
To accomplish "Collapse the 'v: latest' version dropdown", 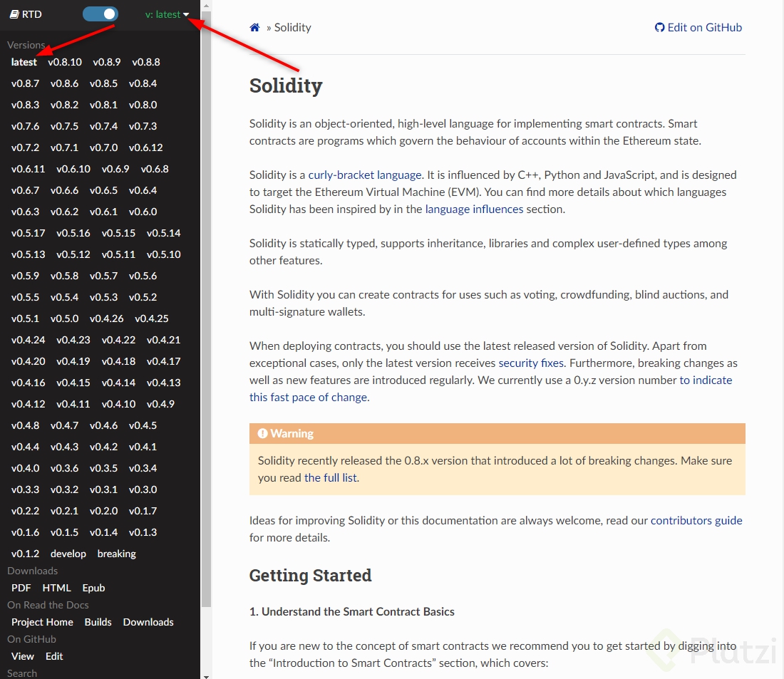I will [x=167, y=14].
